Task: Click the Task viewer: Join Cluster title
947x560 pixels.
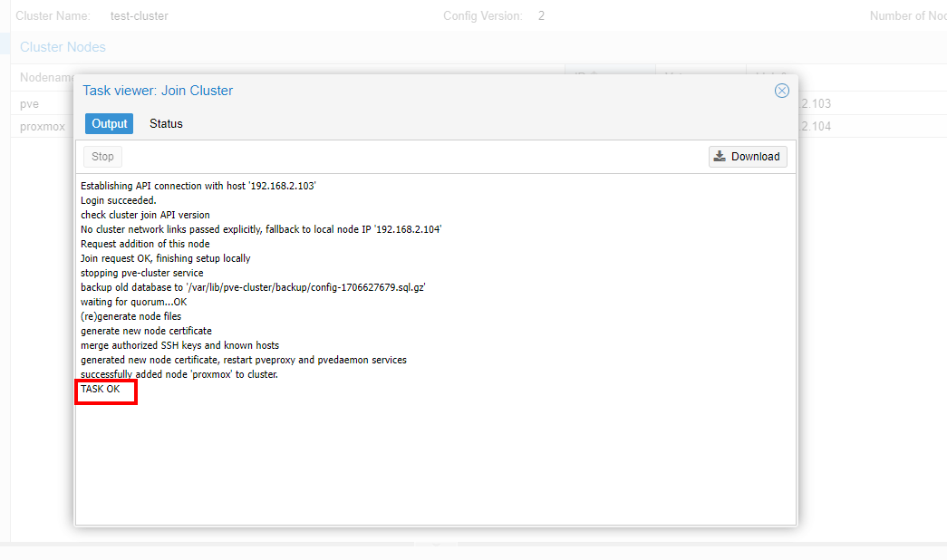Action: pyautogui.click(x=158, y=91)
